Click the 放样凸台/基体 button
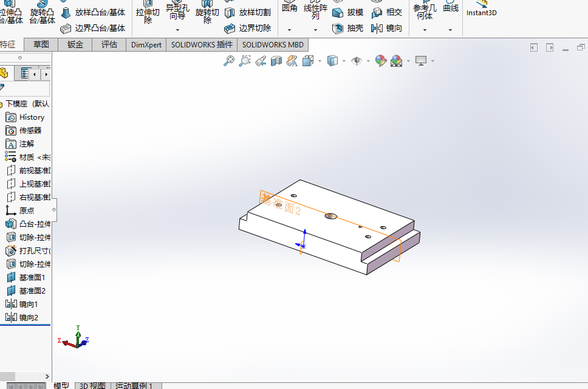 (x=94, y=13)
